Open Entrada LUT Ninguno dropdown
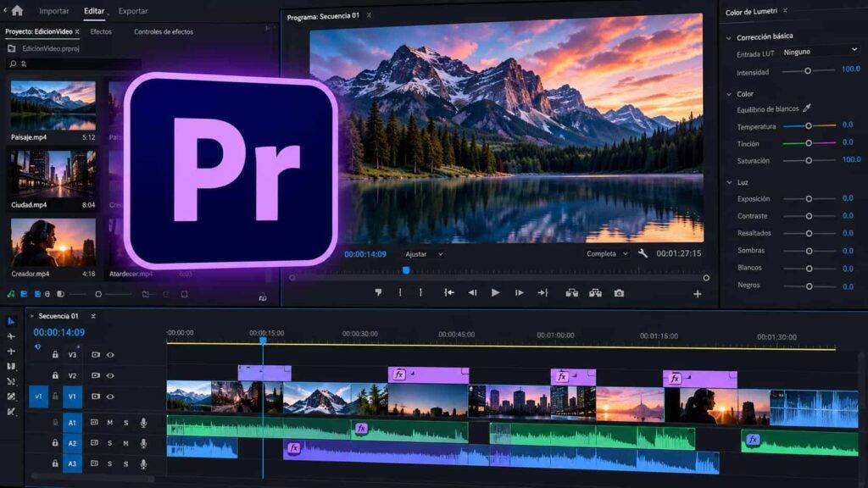Screen dimensions: 868x488 click(x=820, y=52)
